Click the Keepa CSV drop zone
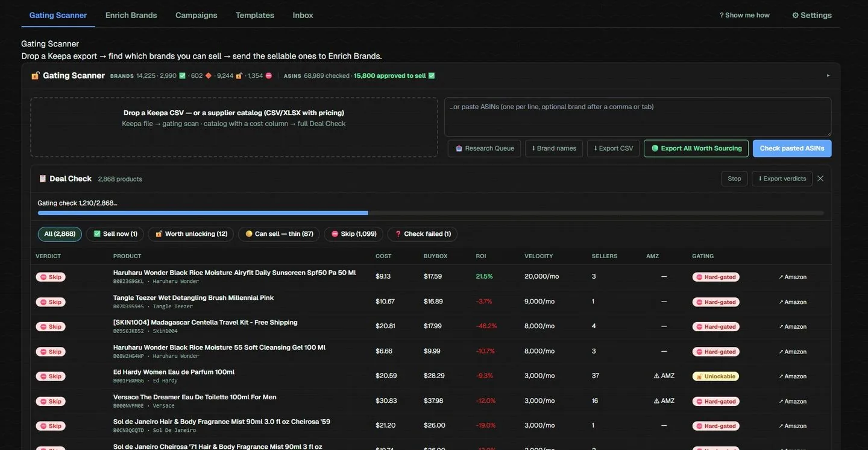The width and height of the screenshot is (868, 450). point(234,127)
